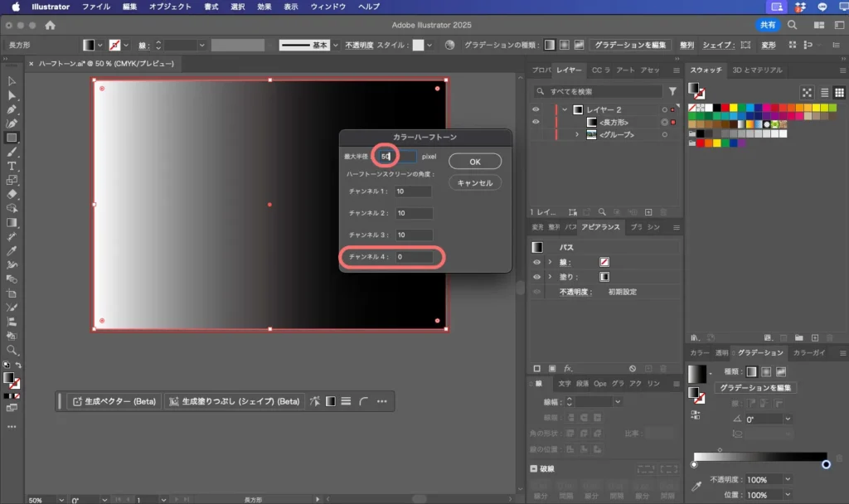Hide レイヤー 2 using its eye icon
849x504 pixels.
coord(536,109)
